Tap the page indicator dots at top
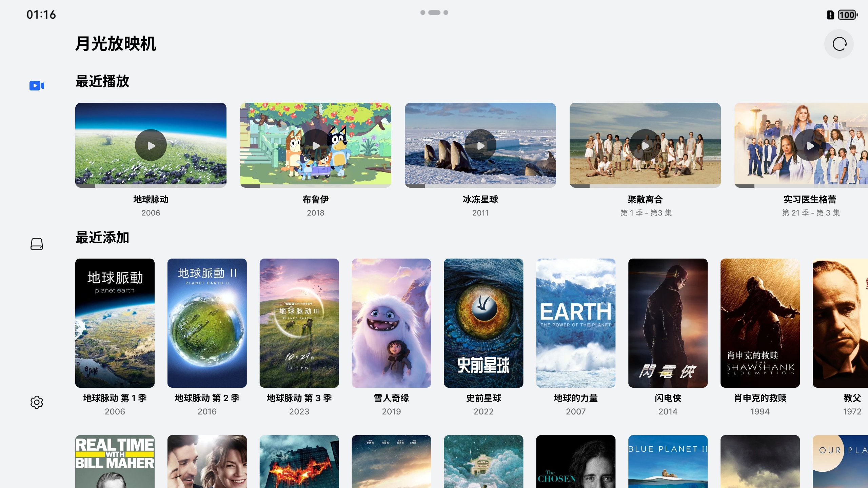Image resolution: width=868 pixels, height=488 pixels. [x=434, y=13]
